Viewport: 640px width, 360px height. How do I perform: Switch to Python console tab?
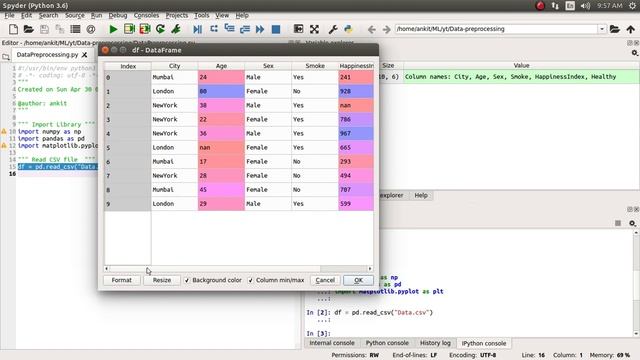click(x=387, y=343)
